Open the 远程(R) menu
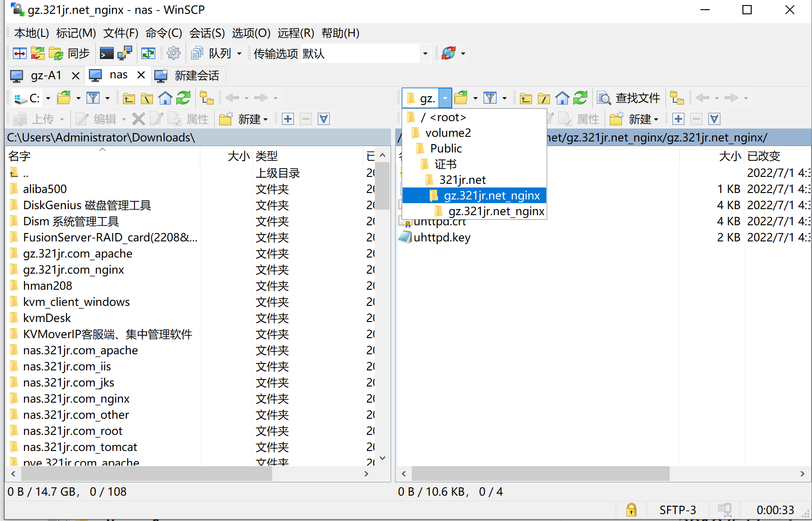Viewport: 812px width, 521px height. pos(296,33)
